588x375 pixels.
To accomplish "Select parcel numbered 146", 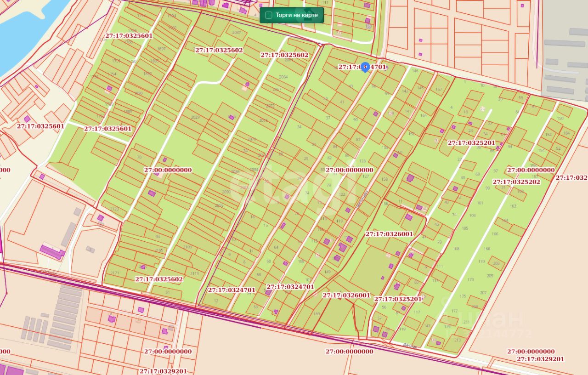I will pyautogui.click(x=415, y=71).
